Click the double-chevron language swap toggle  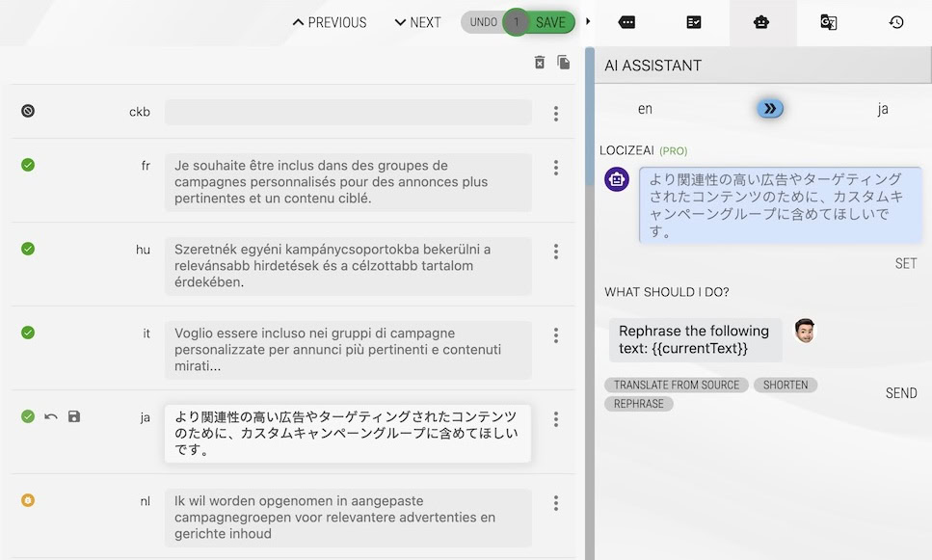point(768,109)
